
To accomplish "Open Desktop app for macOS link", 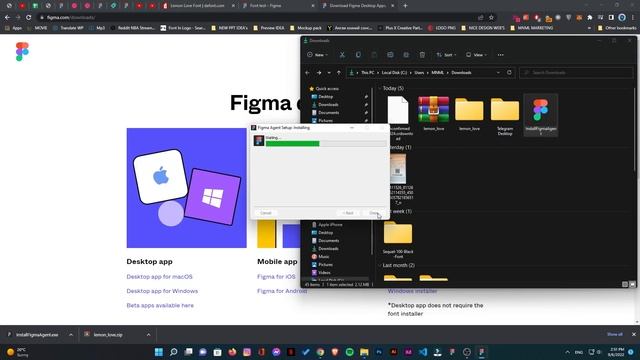I will coord(159,277).
